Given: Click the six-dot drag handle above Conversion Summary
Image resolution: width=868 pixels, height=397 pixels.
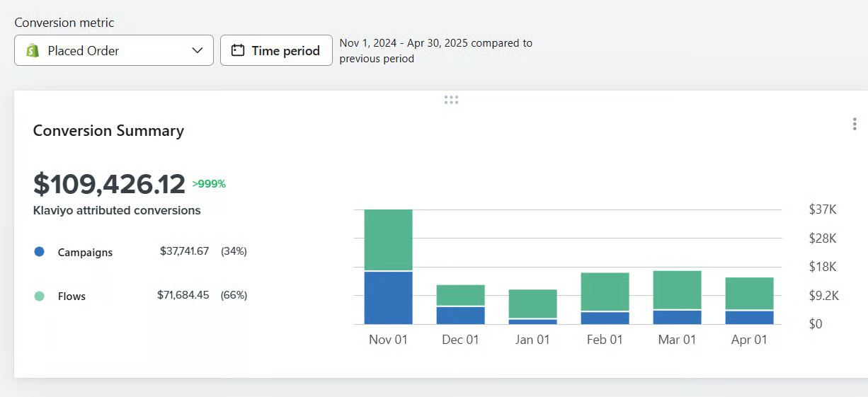Looking at the screenshot, I should click(x=451, y=100).
